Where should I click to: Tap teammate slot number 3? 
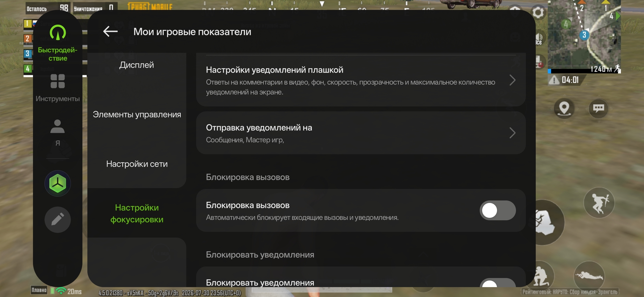[x=27, y=53]
